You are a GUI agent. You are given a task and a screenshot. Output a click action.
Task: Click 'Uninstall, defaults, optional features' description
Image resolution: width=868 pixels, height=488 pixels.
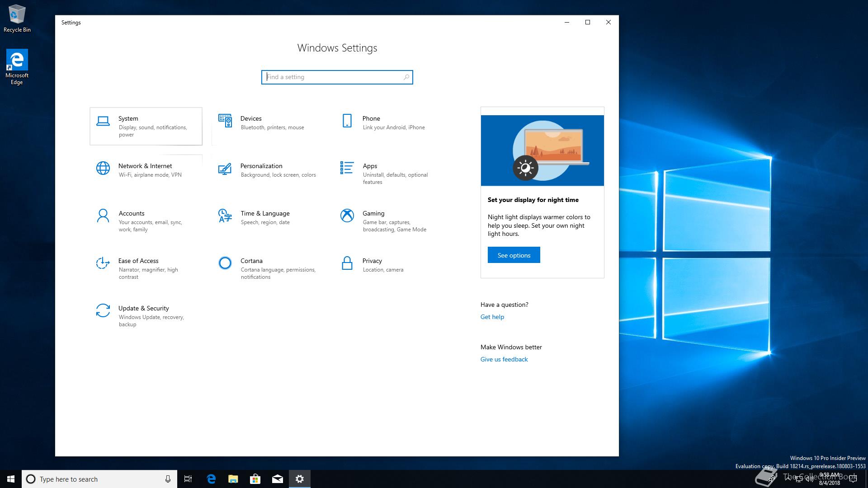395,178
